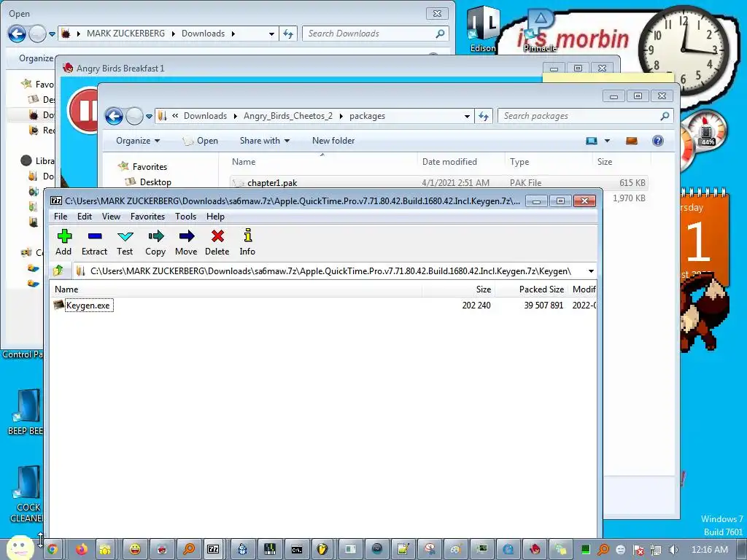Open the Edison desktop shortcut
Screen dimensions: 747x560
coord(483,29)
